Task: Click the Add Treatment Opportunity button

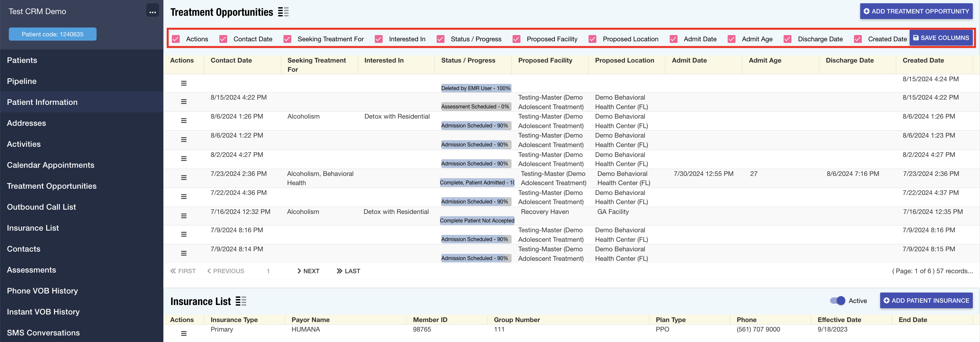Action: 916,11
